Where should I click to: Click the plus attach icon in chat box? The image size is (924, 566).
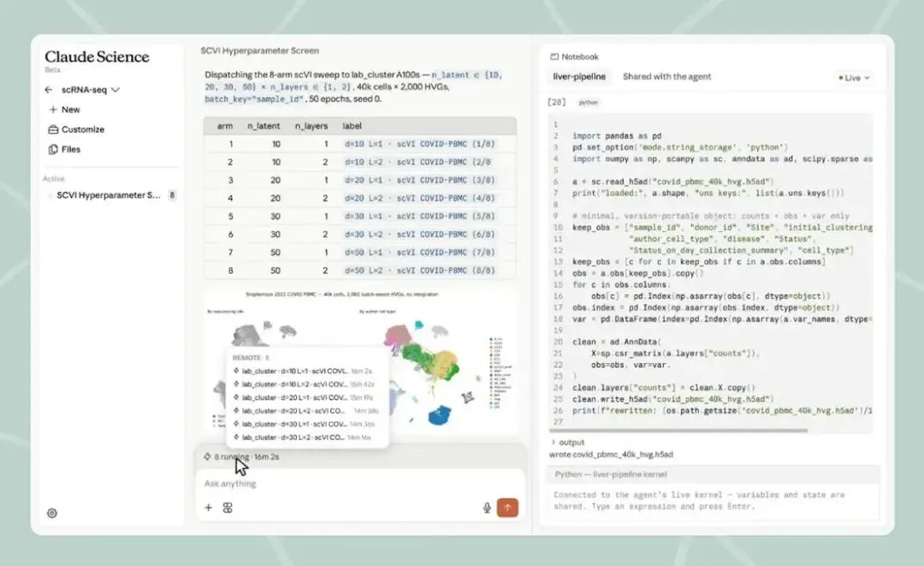click(208, 508)
